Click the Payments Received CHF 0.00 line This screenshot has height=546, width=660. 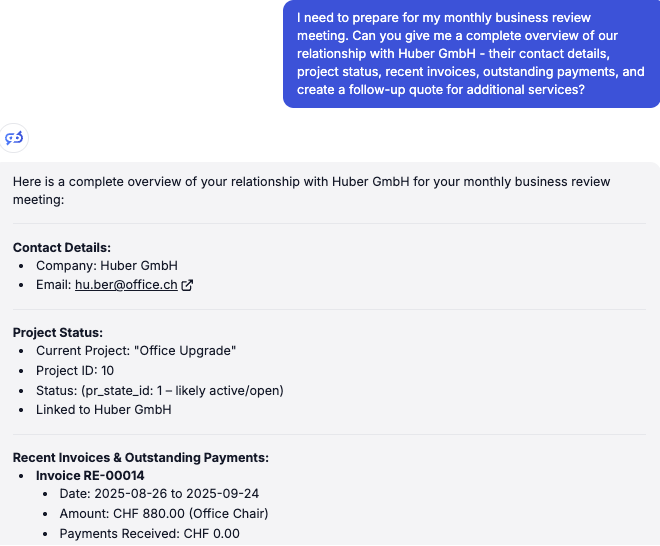click(x=149, y=533)
